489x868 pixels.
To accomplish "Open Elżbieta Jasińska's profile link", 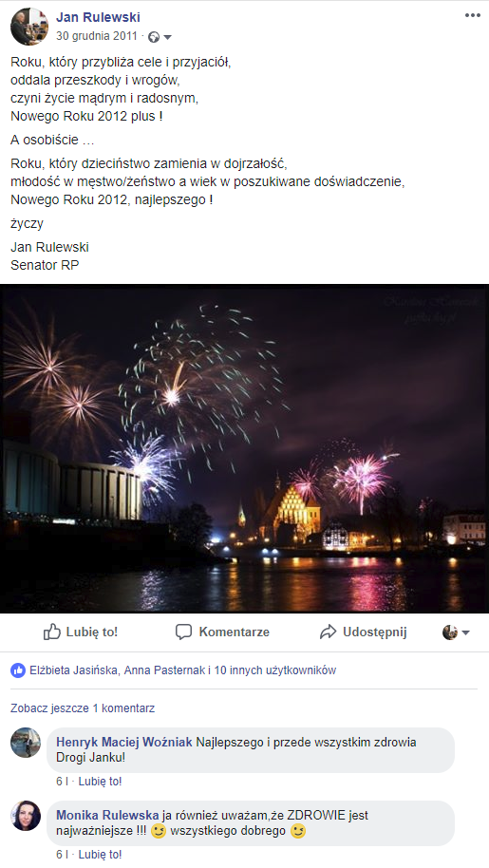I will (x=73, y=670).
